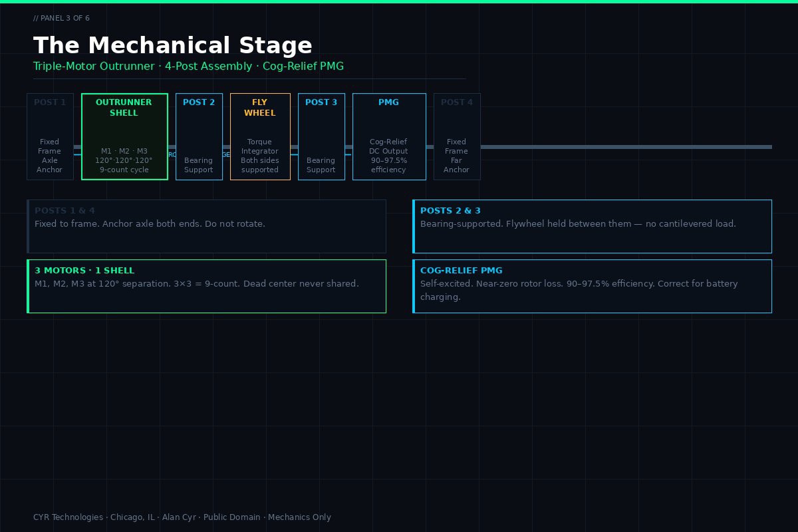Click the green accent stripe on 3 MOTORS card
Image resolution: width=798 pixels, height=532 pixels.
pyautogui.click(x=28, y=286)
